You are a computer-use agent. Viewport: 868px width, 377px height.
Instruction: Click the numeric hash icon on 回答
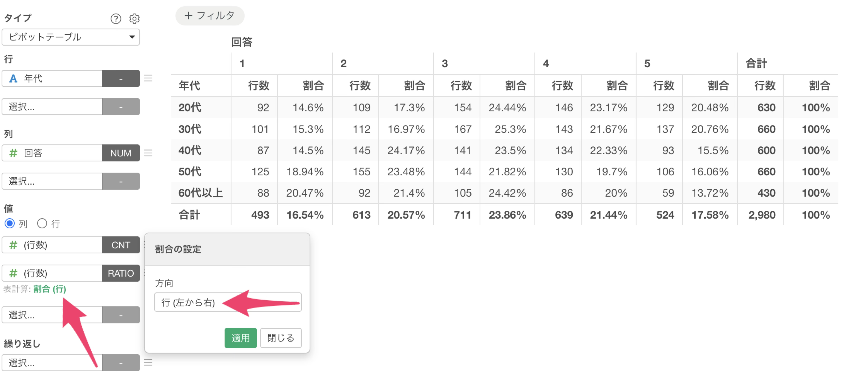[13, 153]
